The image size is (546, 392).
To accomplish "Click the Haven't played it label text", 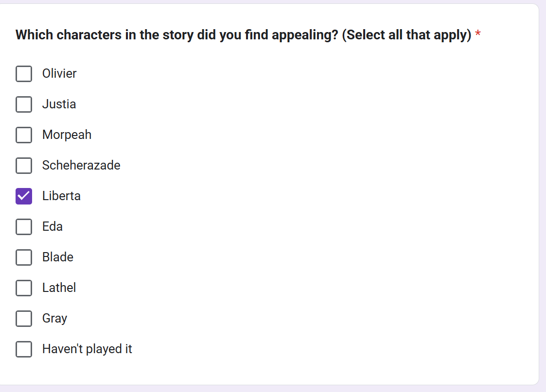I will (x=87, y=349).
